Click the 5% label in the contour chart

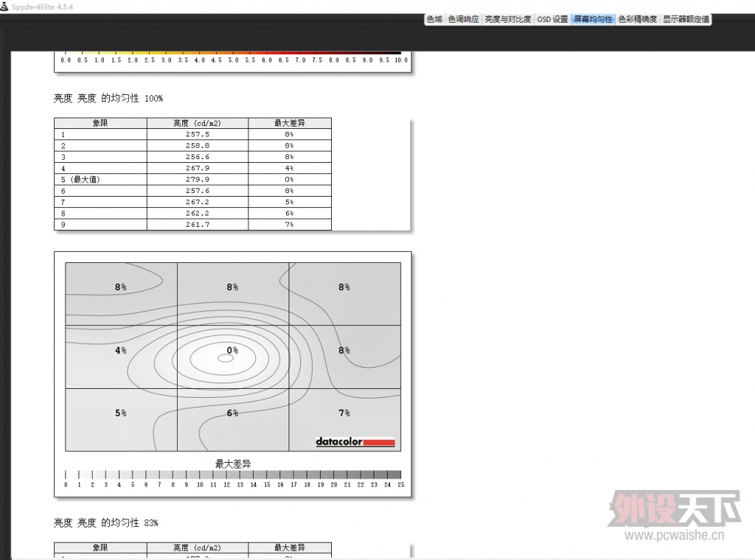click(121, 413)
